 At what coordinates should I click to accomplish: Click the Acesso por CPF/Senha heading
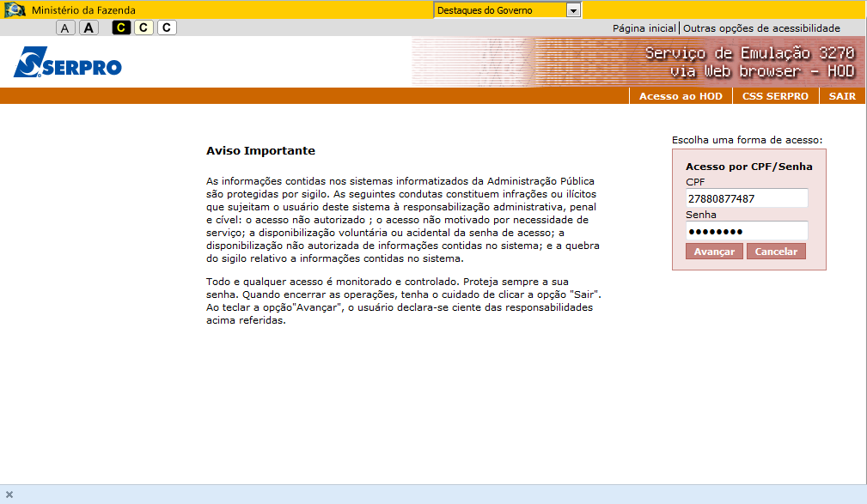(x=749, y=167)
